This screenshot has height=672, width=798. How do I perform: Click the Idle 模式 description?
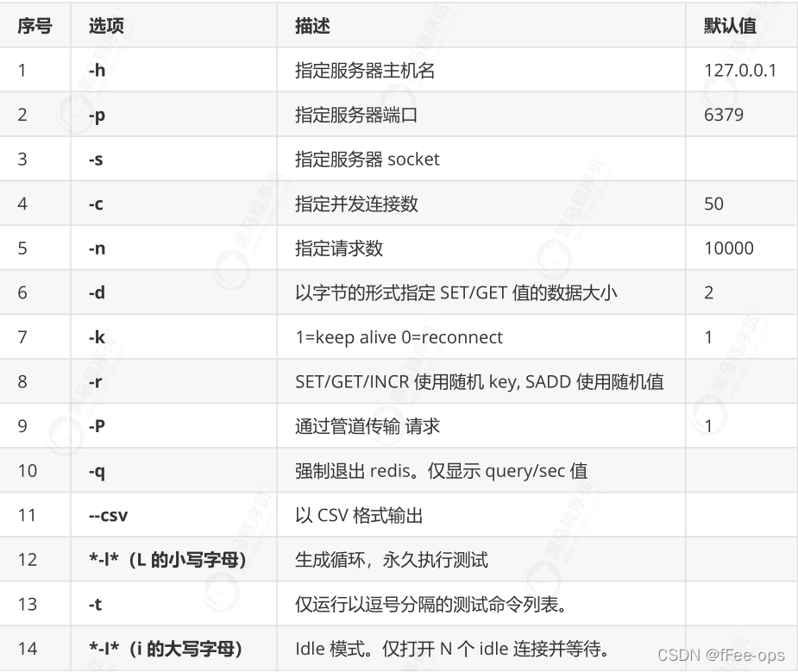[x=452, y=649]
